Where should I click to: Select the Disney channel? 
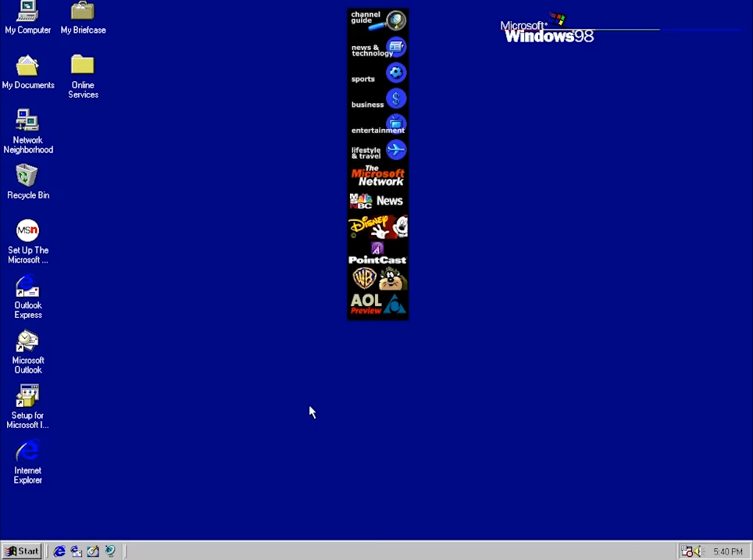click(x=378, y=226)
